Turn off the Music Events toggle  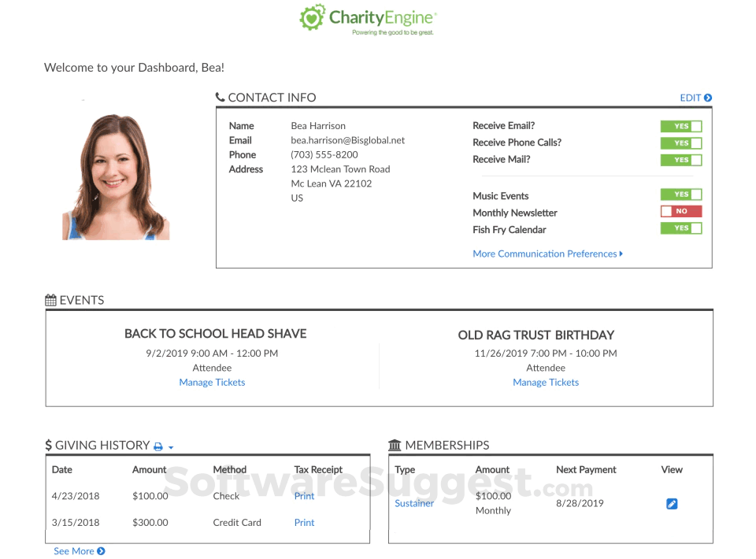(680, 194)
